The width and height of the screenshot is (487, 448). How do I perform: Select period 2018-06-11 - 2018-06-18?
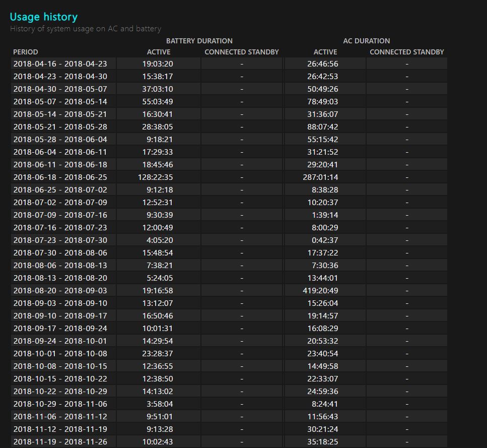click(x=60, y=164)
